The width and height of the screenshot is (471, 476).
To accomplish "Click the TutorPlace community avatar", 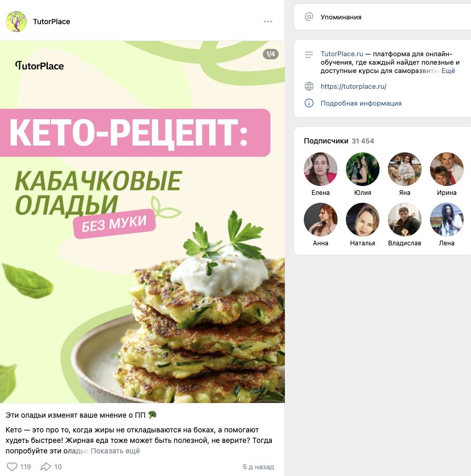I will [16, 22].
